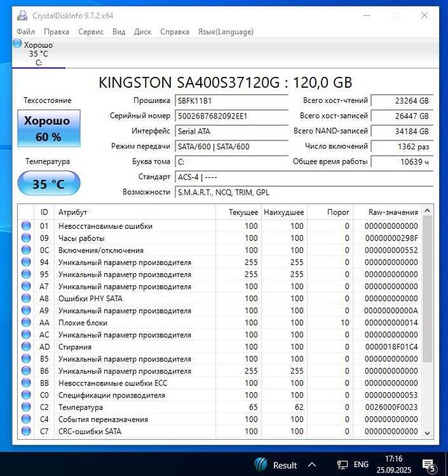The image size is (448, 476).
Task: Click the ID column header
Action: click(44, 212)
